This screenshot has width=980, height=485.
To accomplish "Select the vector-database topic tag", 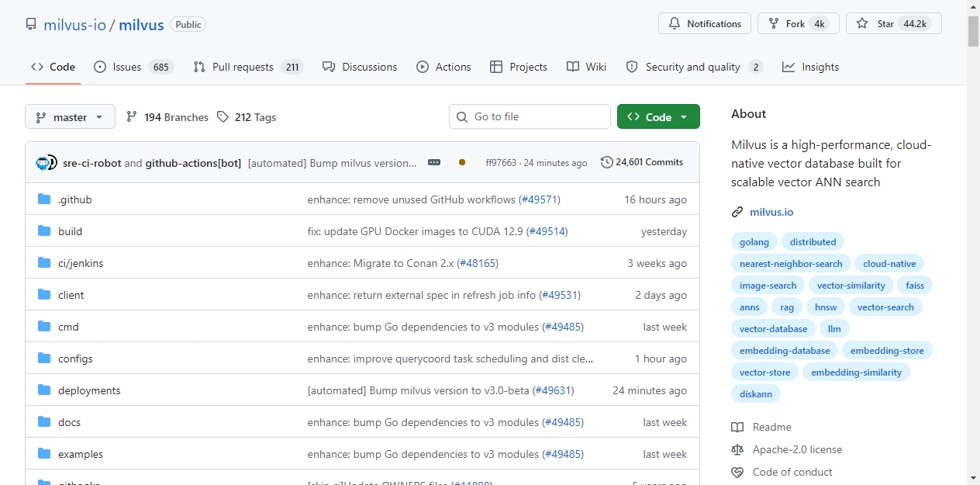I will point(773,329).
